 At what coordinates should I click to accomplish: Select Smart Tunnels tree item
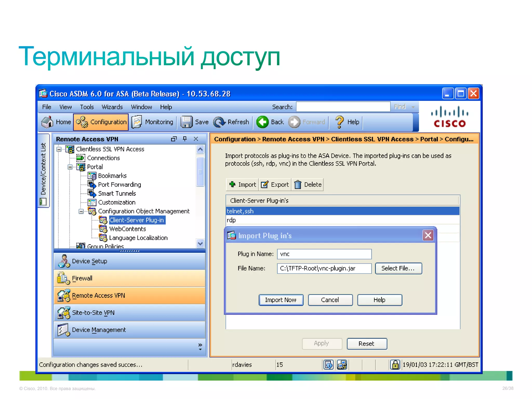click(117, 194)
